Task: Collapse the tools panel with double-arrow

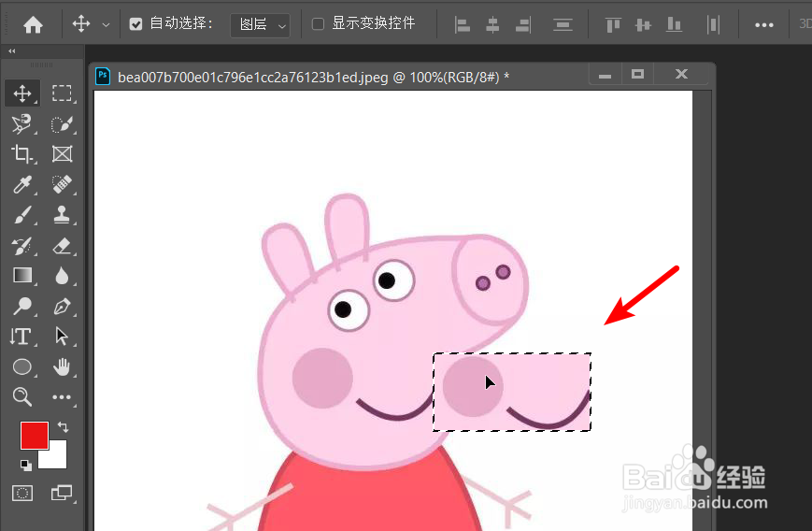Action: tap(12, 50)
